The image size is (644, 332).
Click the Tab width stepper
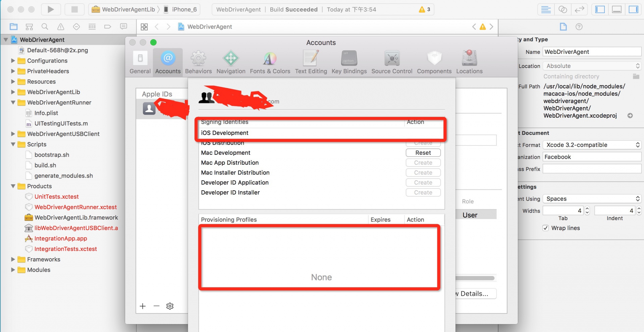click(x=587, y=211)
